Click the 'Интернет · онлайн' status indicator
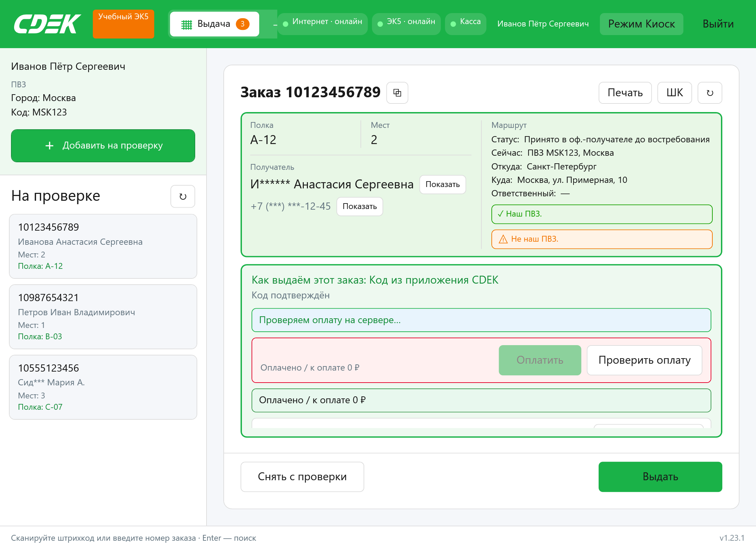Screen dimensions: 756x550 [322, 24]
